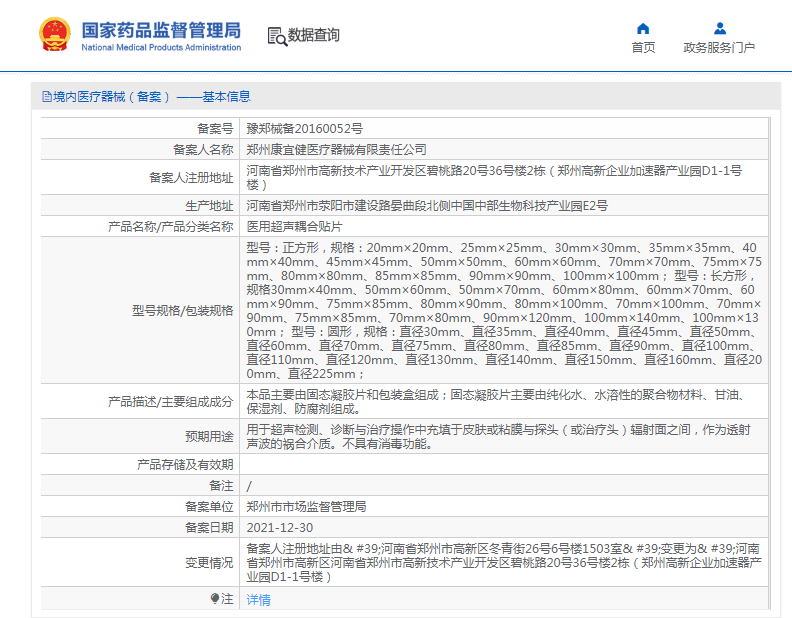Screen dimensions: 792x618
Task: Click change record text starting 备案人注册地址由
Action: (x=504, y=562)
